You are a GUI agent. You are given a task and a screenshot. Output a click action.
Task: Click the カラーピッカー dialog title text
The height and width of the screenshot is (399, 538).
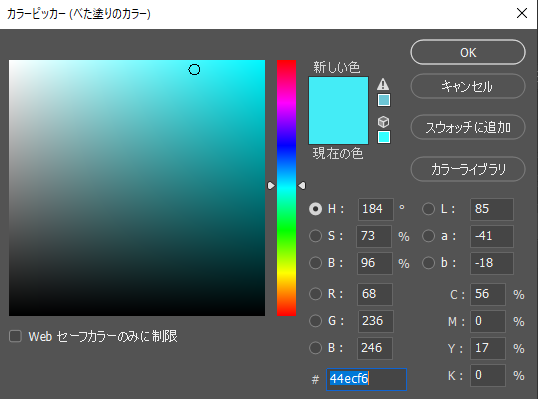[79, 14]
